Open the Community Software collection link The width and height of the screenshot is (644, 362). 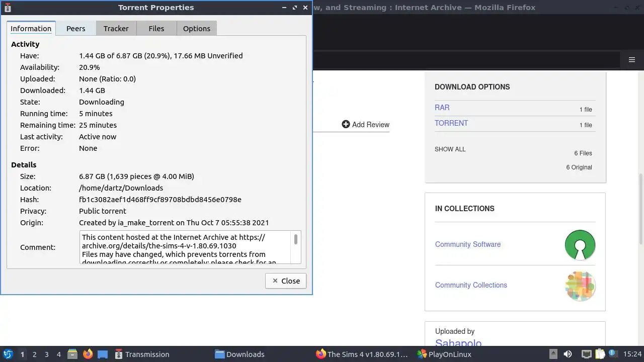click(x=468, y=244)
